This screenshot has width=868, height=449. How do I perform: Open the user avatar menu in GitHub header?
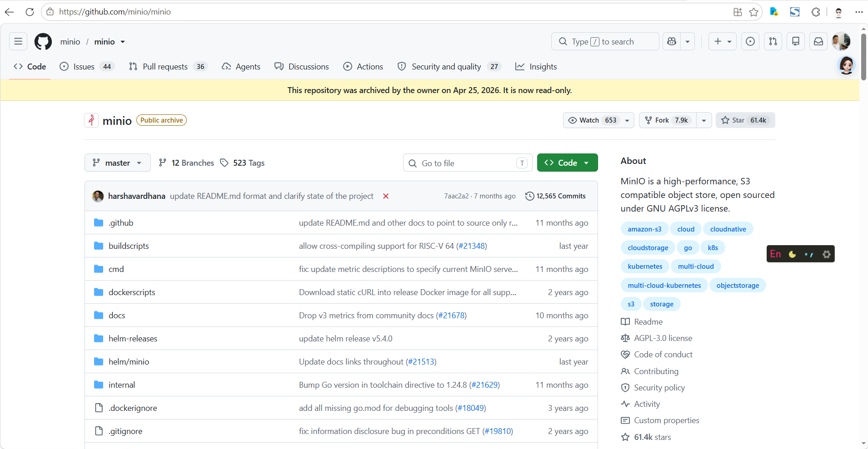pos(841,42)
